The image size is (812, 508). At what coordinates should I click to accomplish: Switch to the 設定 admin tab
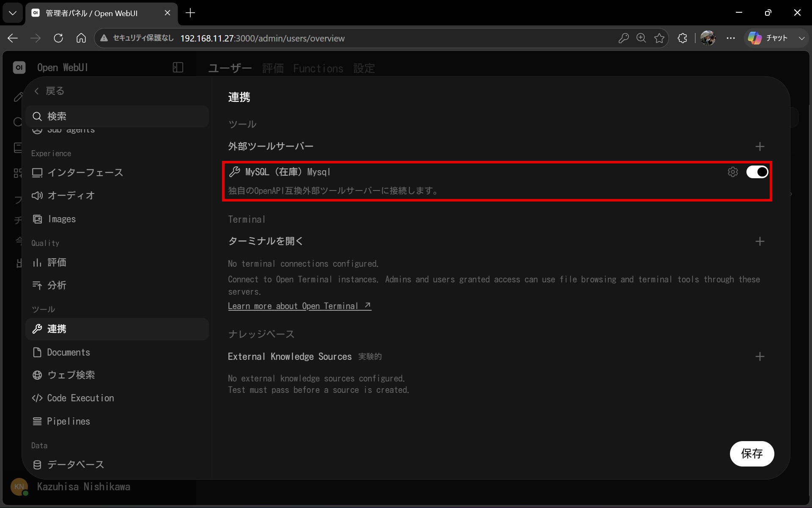click(x=364, y=68)
